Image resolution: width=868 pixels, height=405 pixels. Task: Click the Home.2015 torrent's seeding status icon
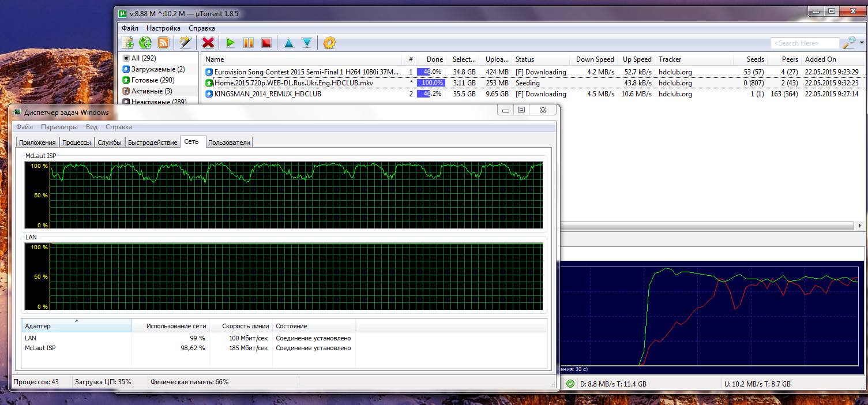tap(209, 83)
